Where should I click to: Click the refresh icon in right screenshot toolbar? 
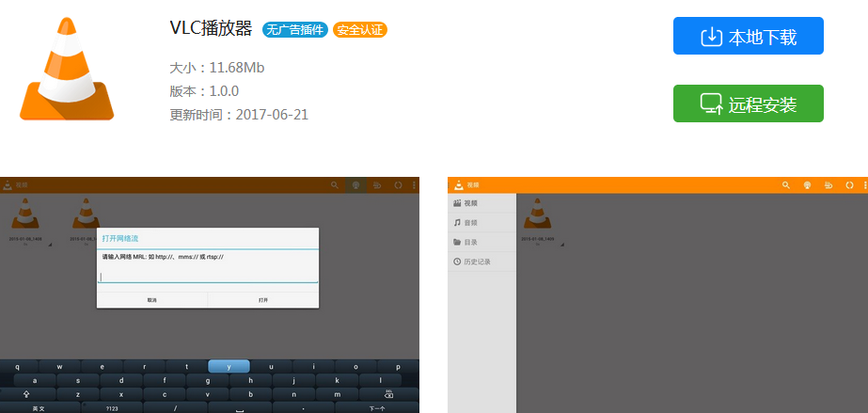pos(849,185)
